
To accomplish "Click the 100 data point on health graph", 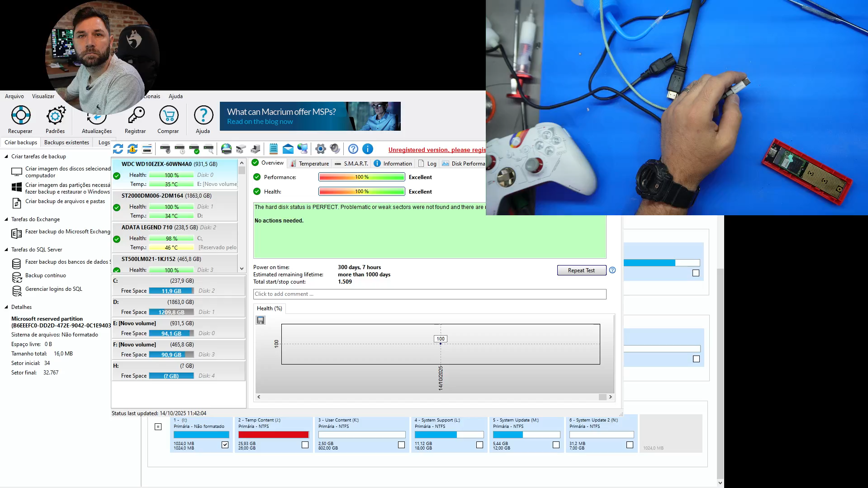I will pos(441,344).
